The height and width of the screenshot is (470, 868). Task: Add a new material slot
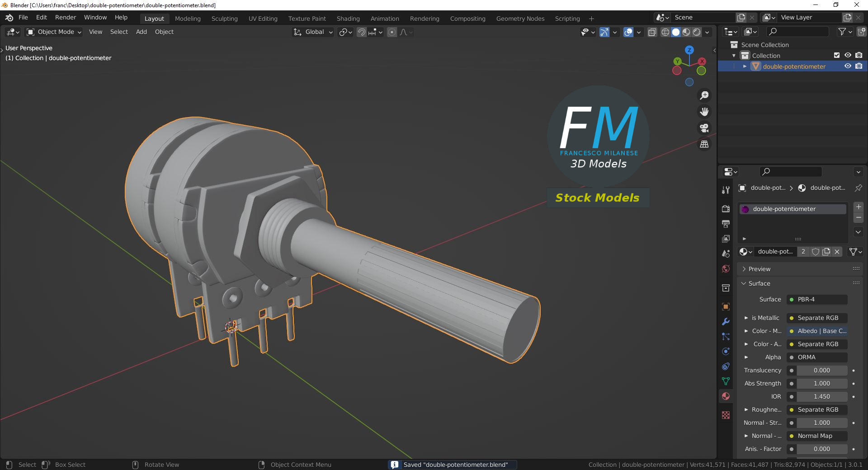click(x=859, y=207)
